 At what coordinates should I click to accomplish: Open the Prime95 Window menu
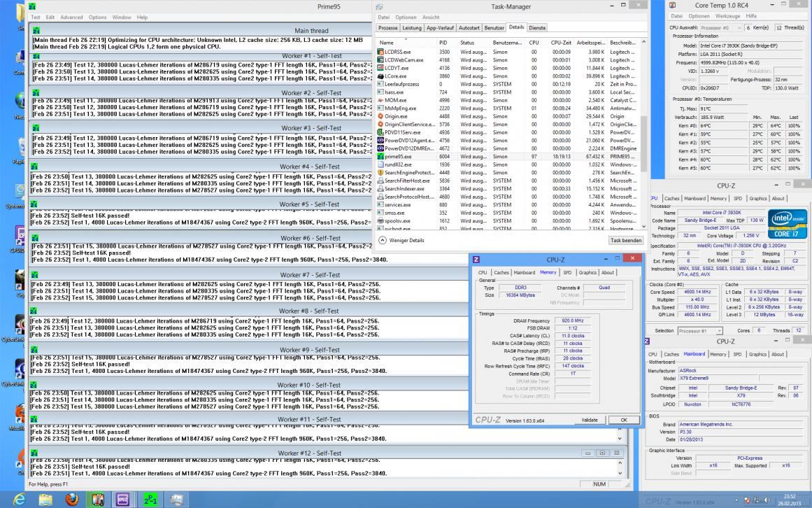point(122,17)
